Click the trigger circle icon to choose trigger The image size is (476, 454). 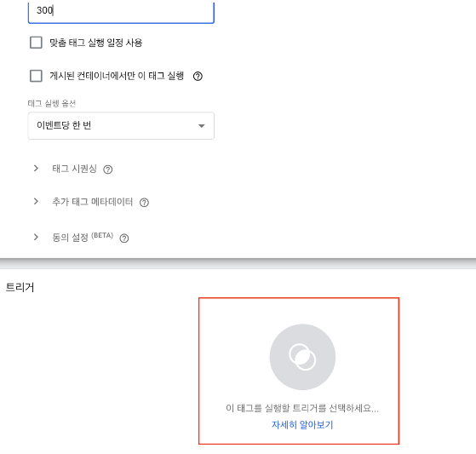point(302,357)
